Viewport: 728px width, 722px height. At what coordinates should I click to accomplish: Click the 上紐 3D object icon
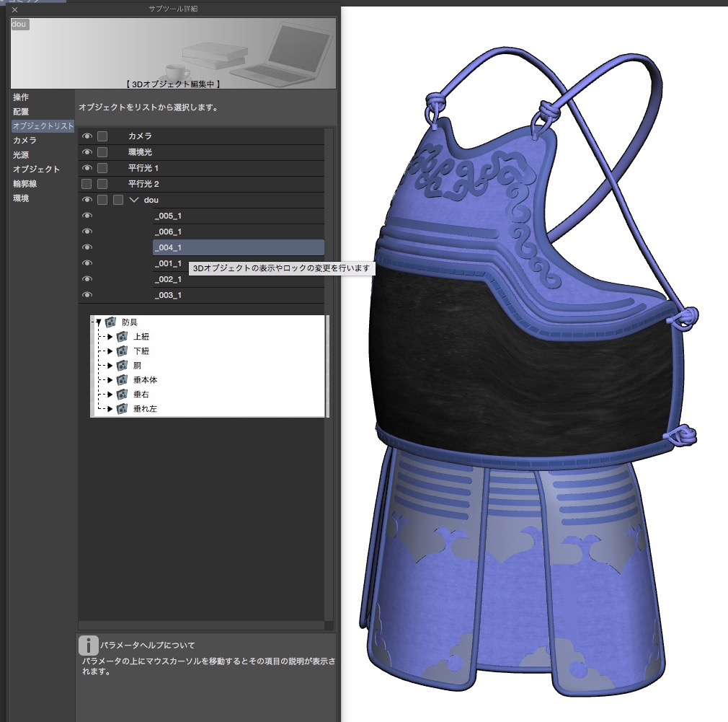coord(123,337)
